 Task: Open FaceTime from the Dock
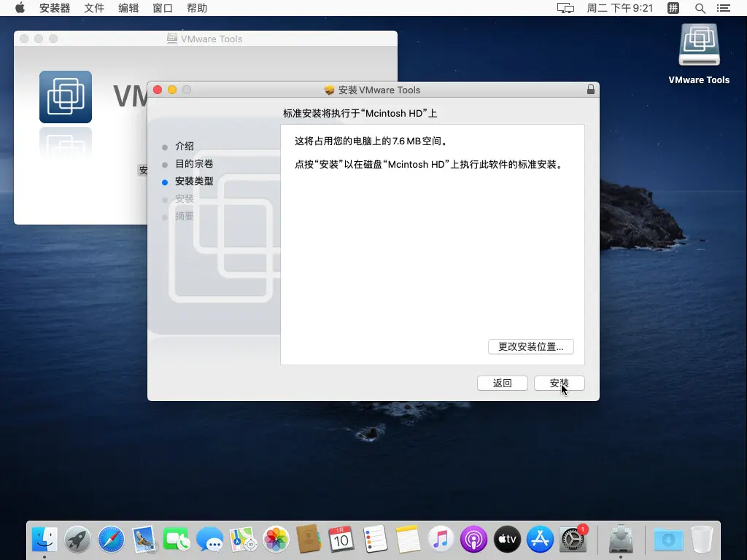[177, 540]
